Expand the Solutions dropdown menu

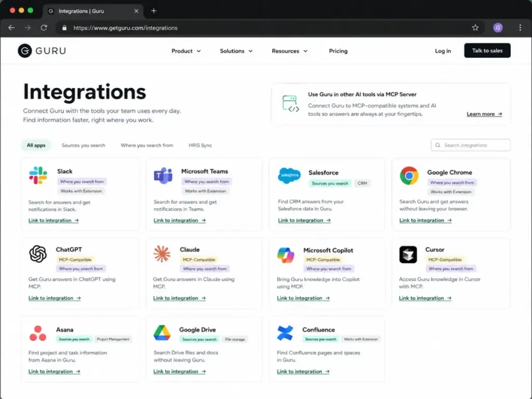tap(236, 51)
